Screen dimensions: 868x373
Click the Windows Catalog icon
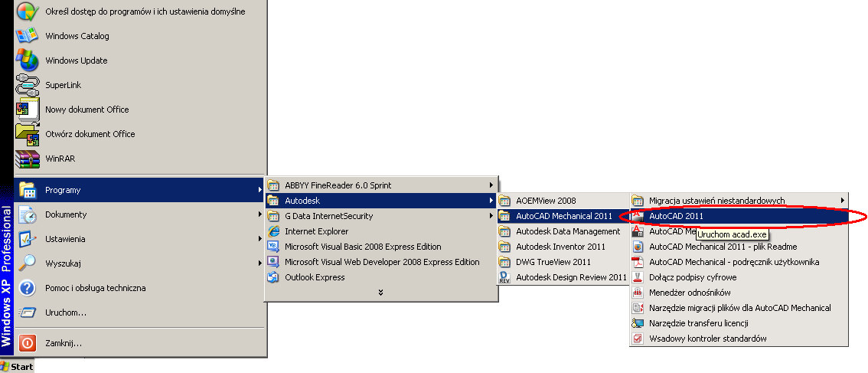[27, 36]
